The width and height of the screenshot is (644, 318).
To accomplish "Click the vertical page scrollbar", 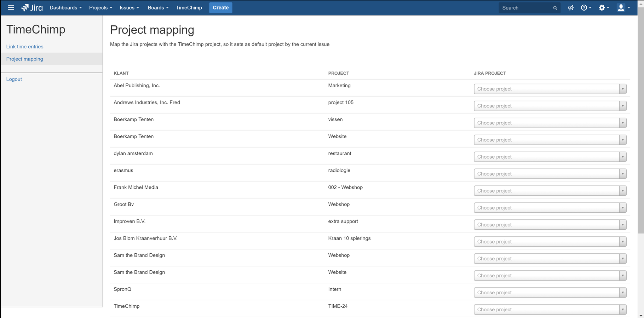I will click(641, 120).
